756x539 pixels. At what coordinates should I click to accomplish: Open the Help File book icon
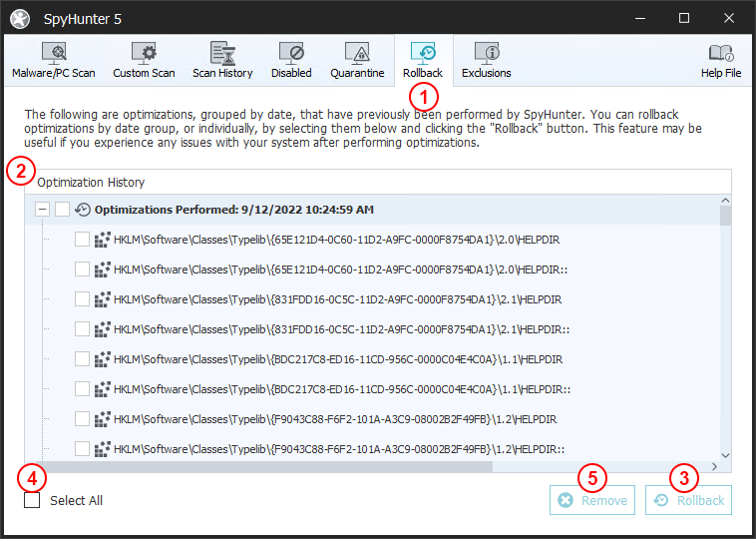click(721, 54)
